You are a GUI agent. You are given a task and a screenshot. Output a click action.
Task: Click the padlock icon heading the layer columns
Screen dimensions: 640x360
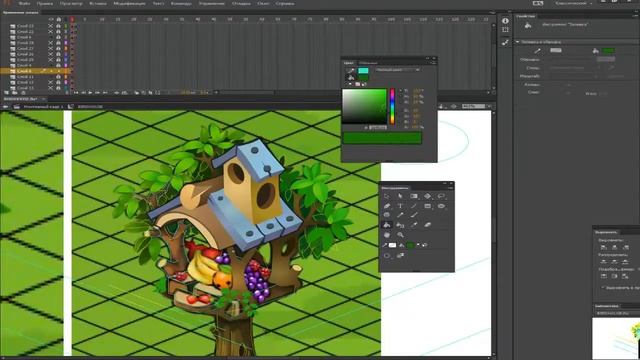click(x=58, y=19)
